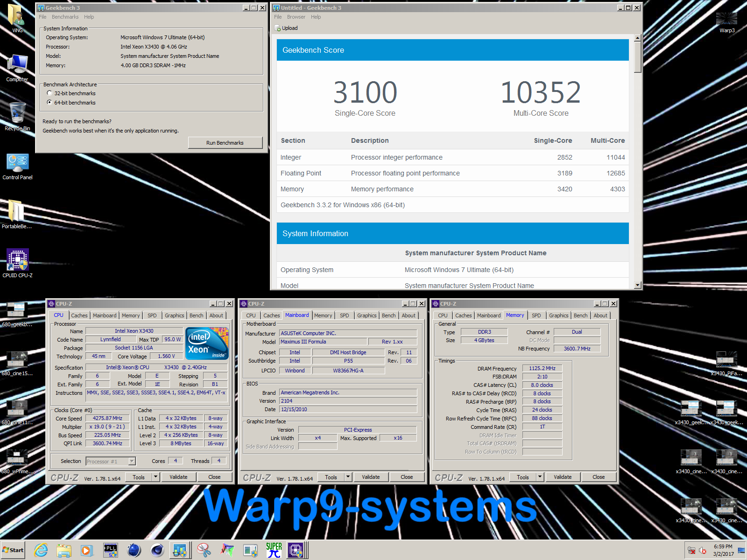Viewport: 747px width, 560px height.
Task: Open the Control Panel desktop icon
Action: pos(17,166)
